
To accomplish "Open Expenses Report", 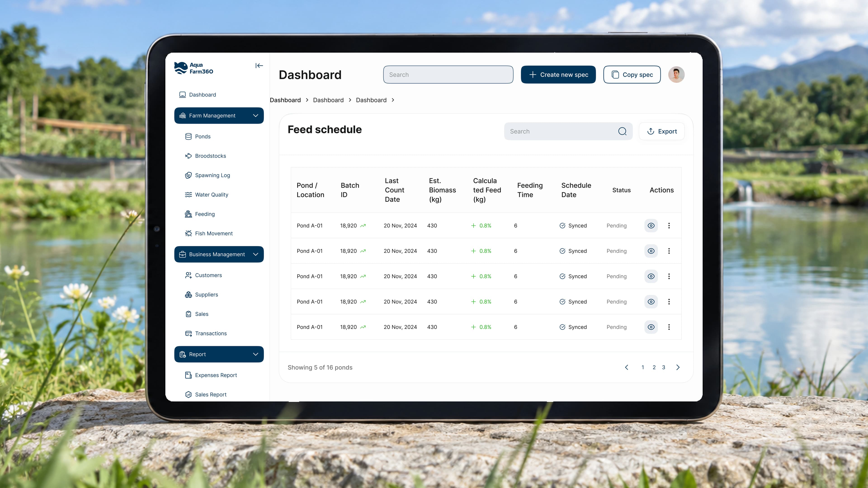I will point(211,375).
